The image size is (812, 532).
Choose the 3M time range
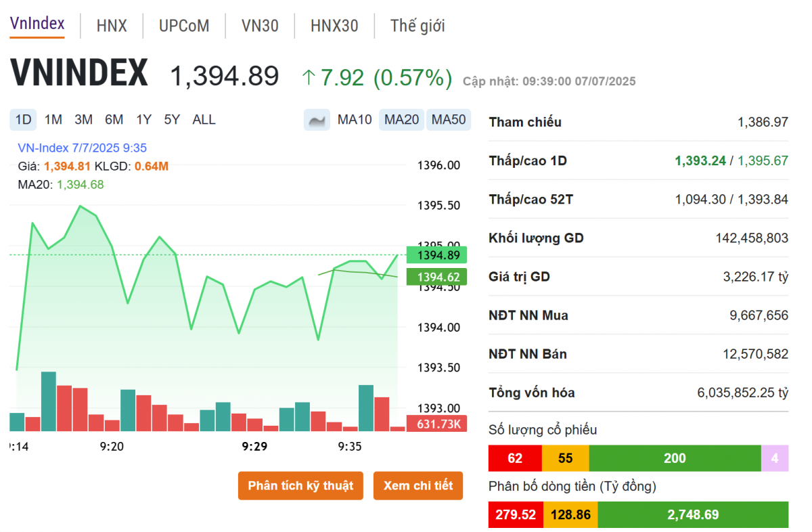tap(84, 120)
